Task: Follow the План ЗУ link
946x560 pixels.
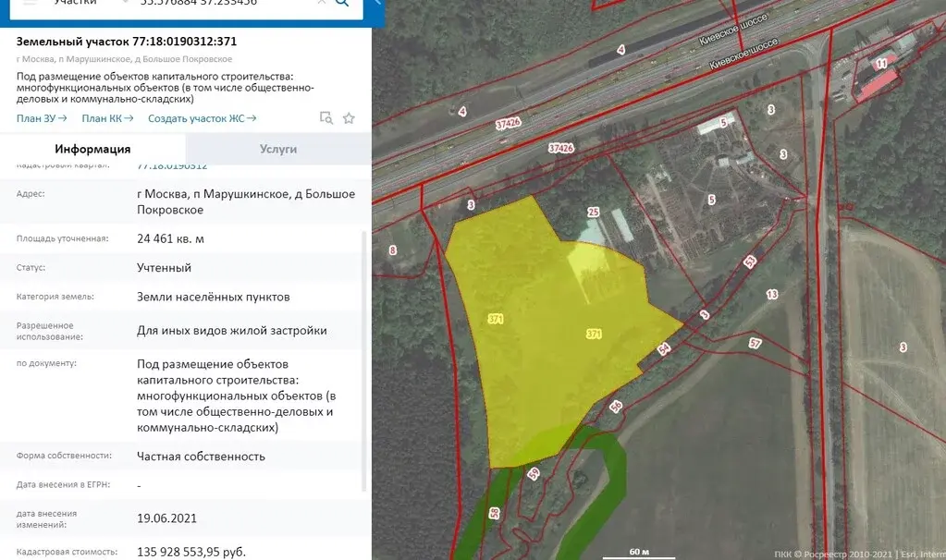Action: point(42,118)
